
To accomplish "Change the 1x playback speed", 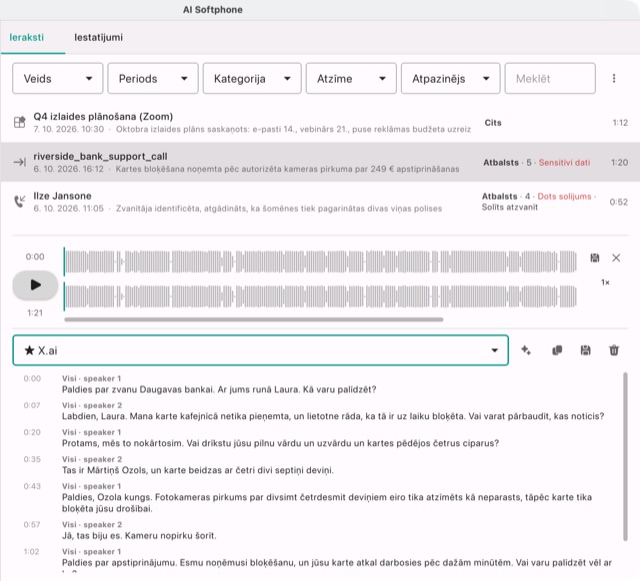I will tap(605, 282).
